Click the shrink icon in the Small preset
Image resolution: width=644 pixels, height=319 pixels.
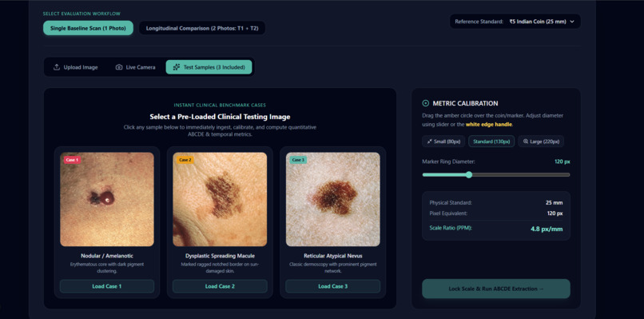click(430, 142)
